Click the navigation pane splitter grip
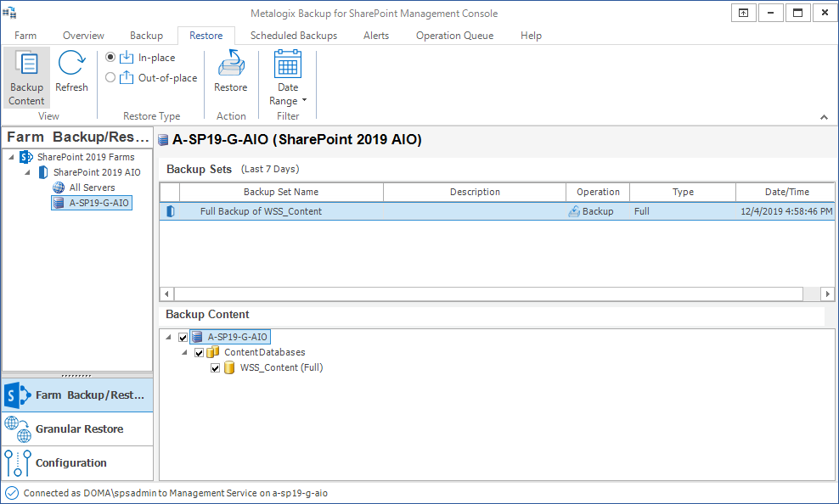 (x=77, y=375)
